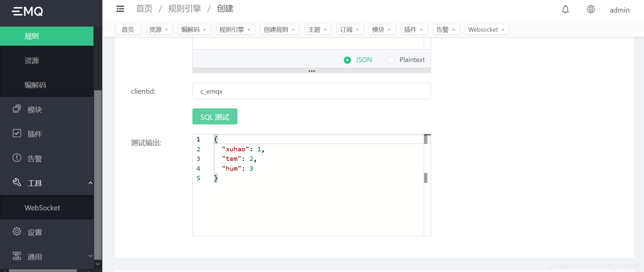Switch to the 首页 tab
This screenshot has width=644, height=272.
[x=128, y=30]
